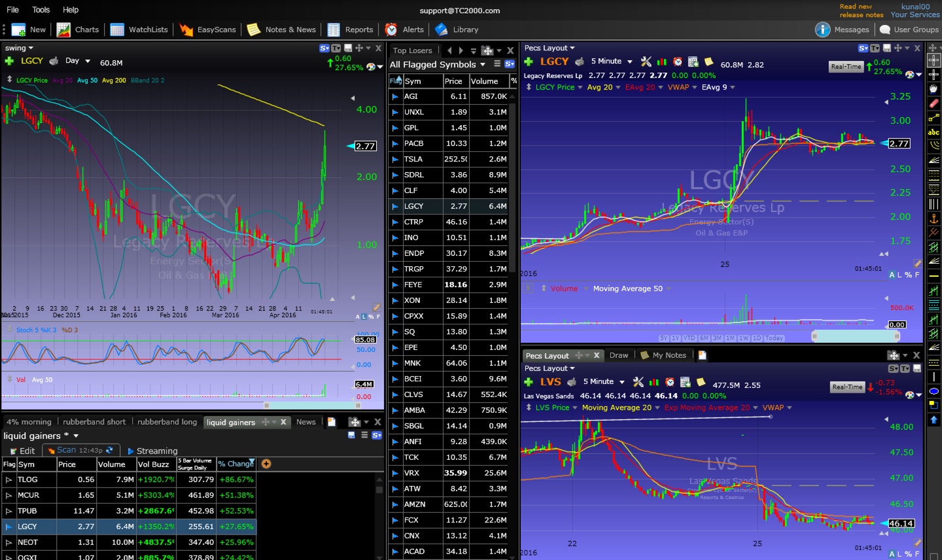The image size is (942, 560).
Task: Click the new note page icon beside News tab
Action: pyautogui.click(x=332, y=422)
